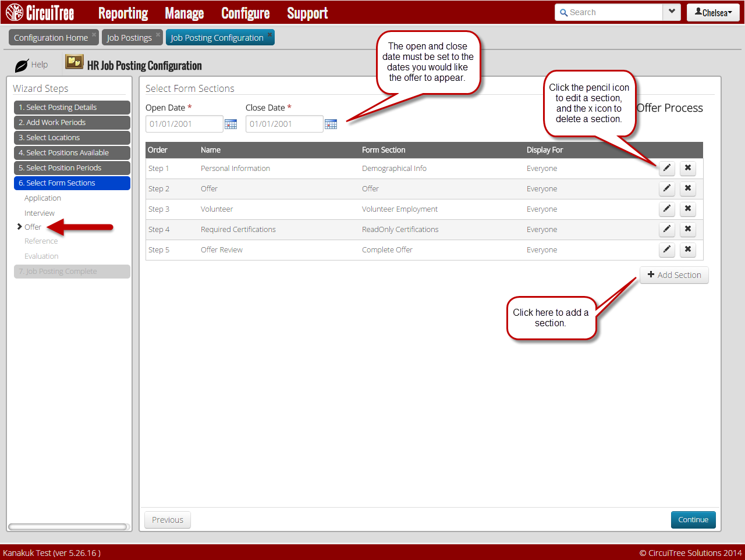
Task: Click into the Open Date field
Action: coord(184,124)
